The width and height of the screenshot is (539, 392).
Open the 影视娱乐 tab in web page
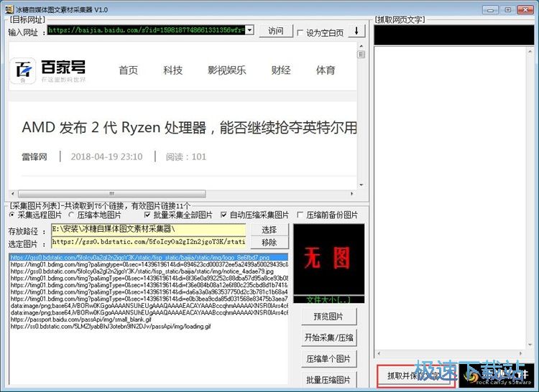[227, 70]
